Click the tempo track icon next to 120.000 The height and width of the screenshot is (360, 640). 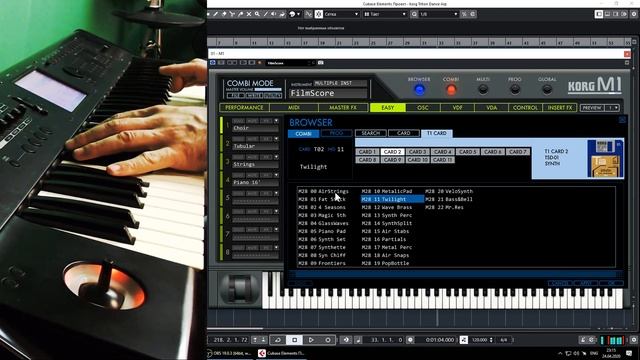464,340
